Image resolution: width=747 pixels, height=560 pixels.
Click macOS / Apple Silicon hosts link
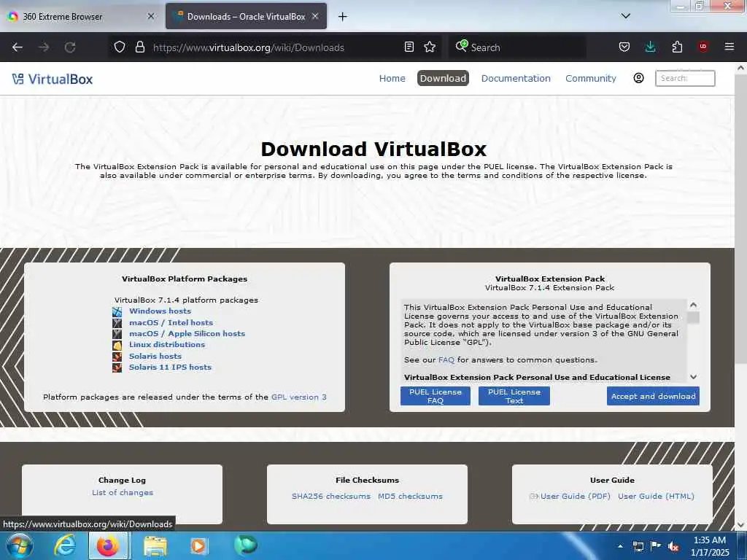tap(187, 333)
